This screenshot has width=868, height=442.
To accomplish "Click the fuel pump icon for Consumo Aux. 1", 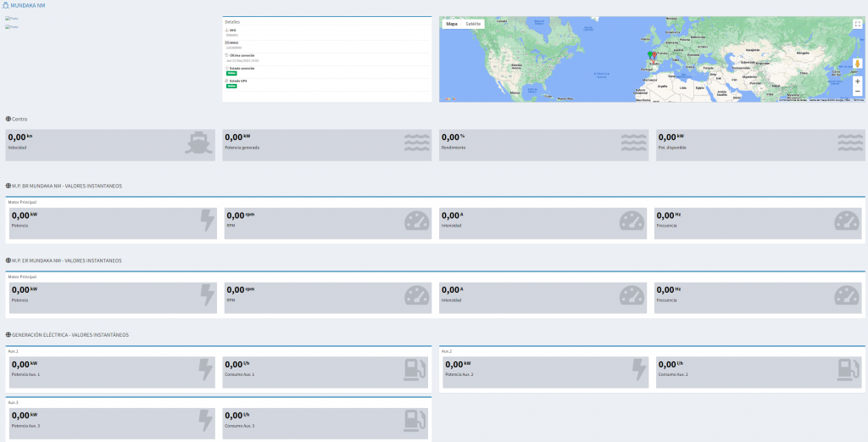I will coord(416,371).
